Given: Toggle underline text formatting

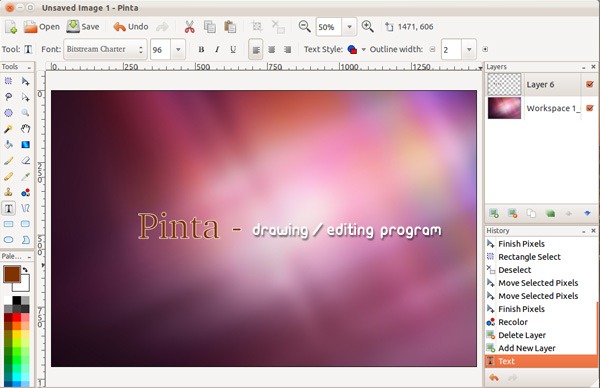Looking at the screenshot, I should point(233,49).
